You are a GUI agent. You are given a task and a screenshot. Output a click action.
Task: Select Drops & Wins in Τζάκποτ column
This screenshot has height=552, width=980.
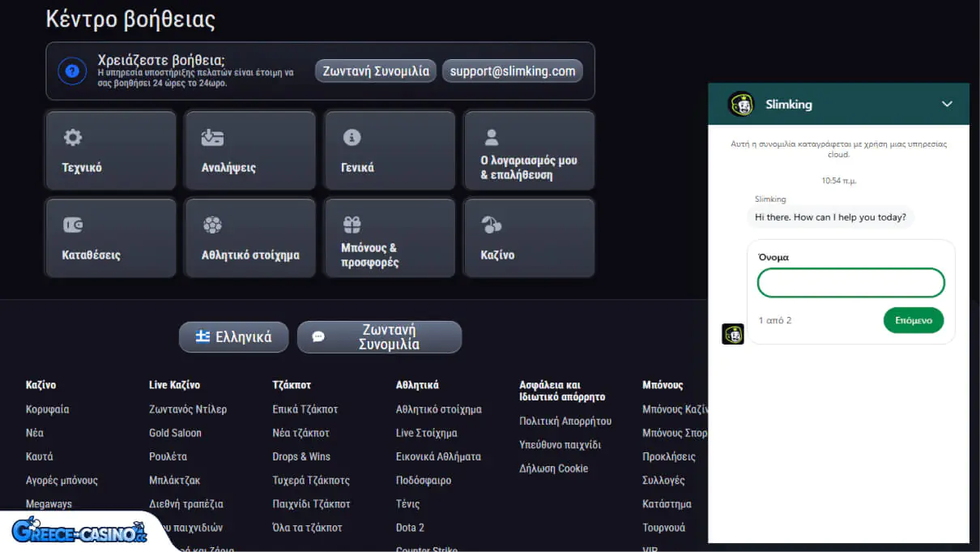pyautogui.click(x=300, y=456)
